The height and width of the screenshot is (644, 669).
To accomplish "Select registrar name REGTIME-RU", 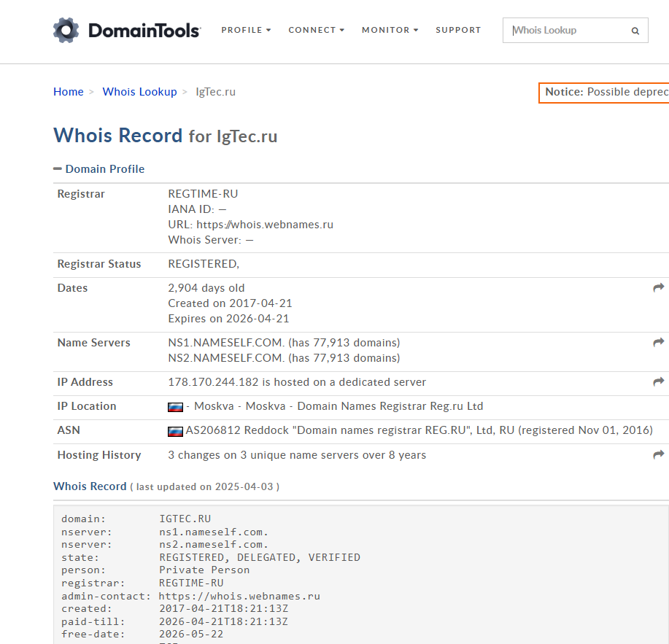I will coord(203,193).
